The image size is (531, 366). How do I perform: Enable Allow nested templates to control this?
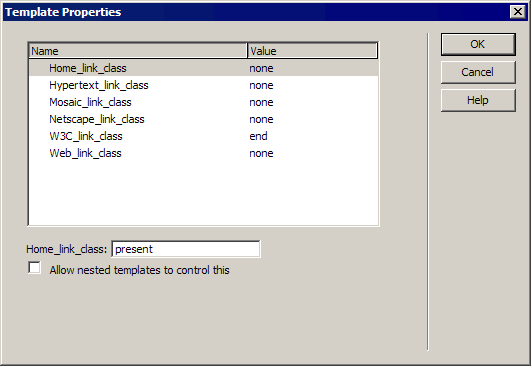35,268
